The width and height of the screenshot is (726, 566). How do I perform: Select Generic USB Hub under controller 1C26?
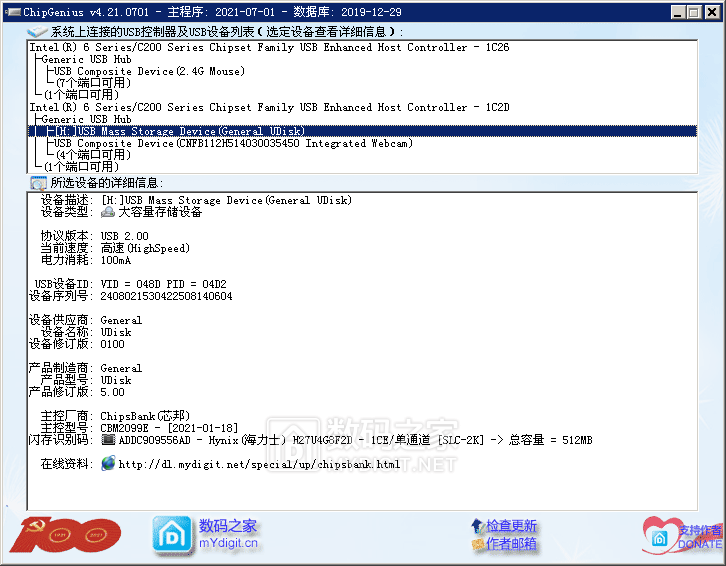pyautogui.click(x=86, y=59)
